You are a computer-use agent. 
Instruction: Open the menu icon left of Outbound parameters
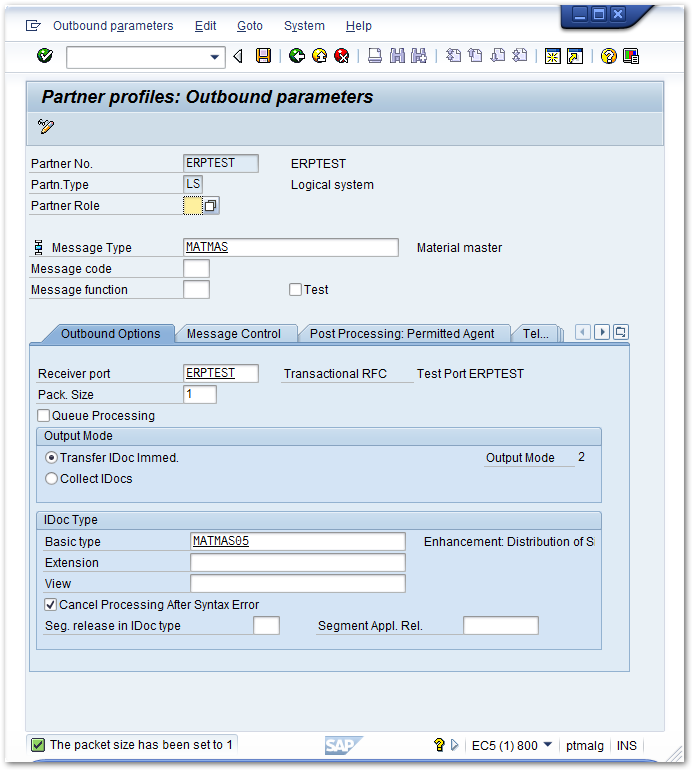pos(33,26)
